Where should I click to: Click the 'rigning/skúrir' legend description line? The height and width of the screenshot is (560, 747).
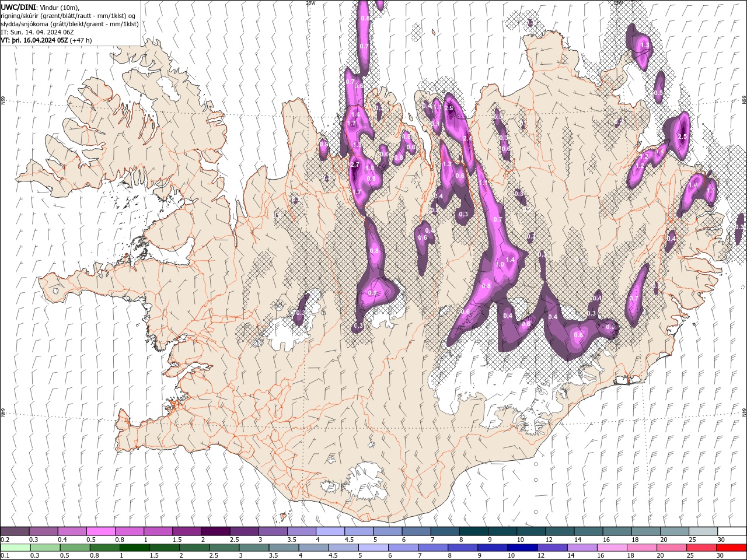(x=68, y=16)
